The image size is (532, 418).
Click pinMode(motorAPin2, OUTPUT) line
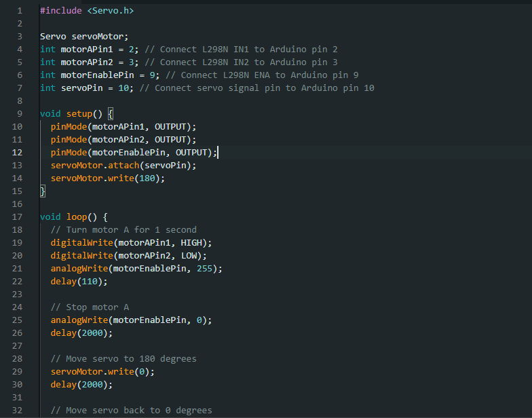pos(123,140)
